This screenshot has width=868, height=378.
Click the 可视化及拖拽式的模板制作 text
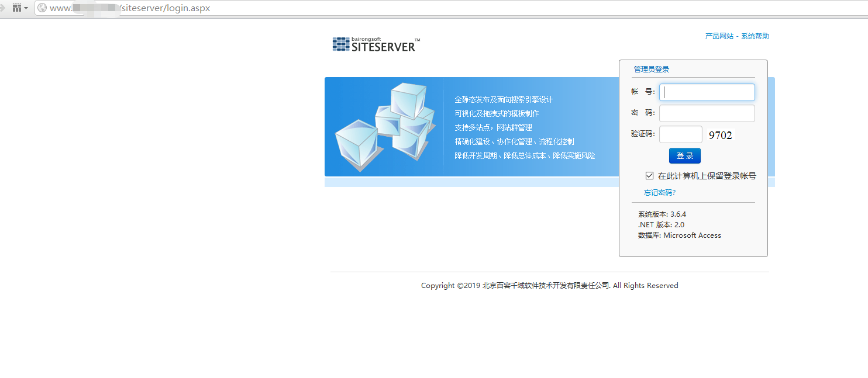[x=497, y=114]
